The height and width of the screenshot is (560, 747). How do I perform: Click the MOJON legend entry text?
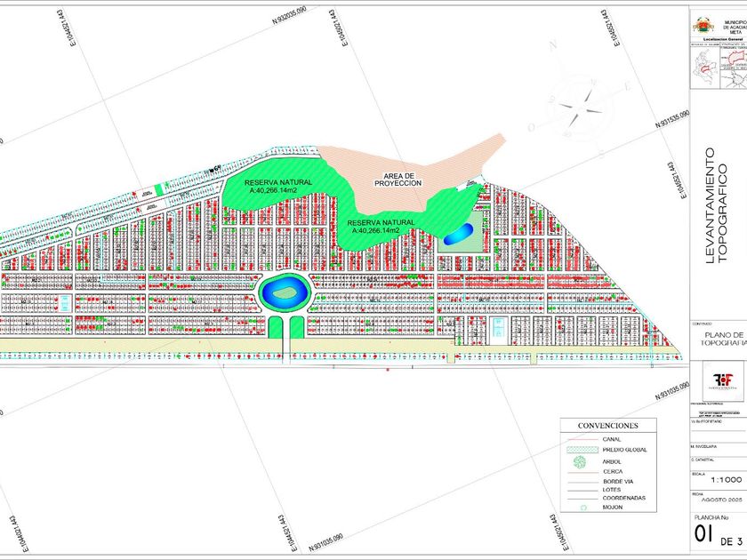(x=613, y=508)
